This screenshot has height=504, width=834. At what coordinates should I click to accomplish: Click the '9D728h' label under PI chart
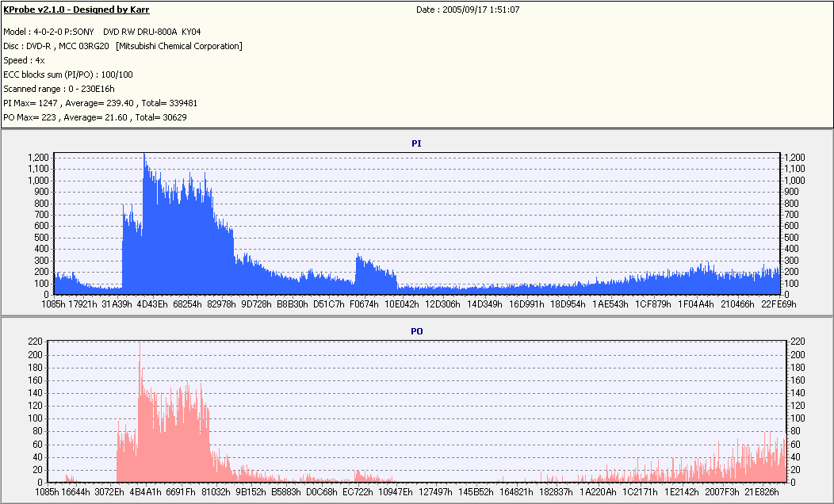click(x=256, y=304)
